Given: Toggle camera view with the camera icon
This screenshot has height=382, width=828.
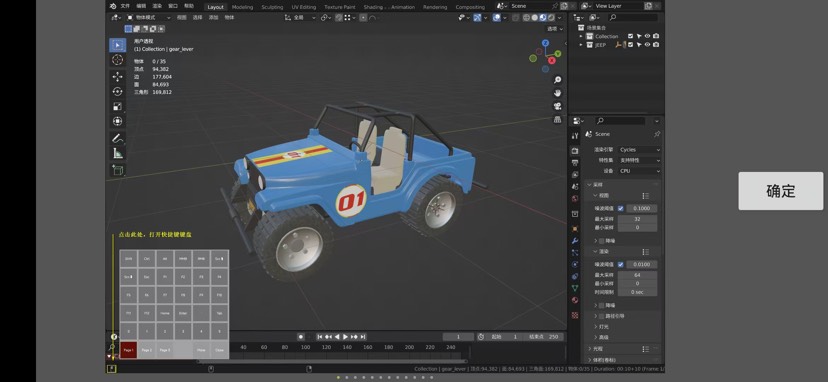Looking at the screenshot, I should [x=557, y=106].
